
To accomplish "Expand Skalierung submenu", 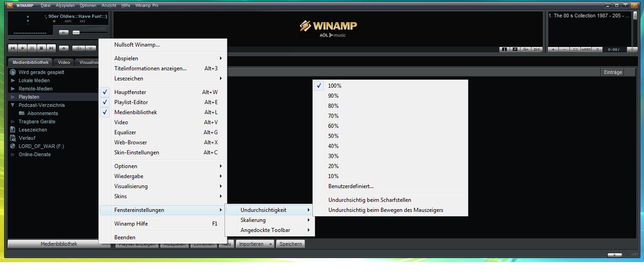I will 270,220.
